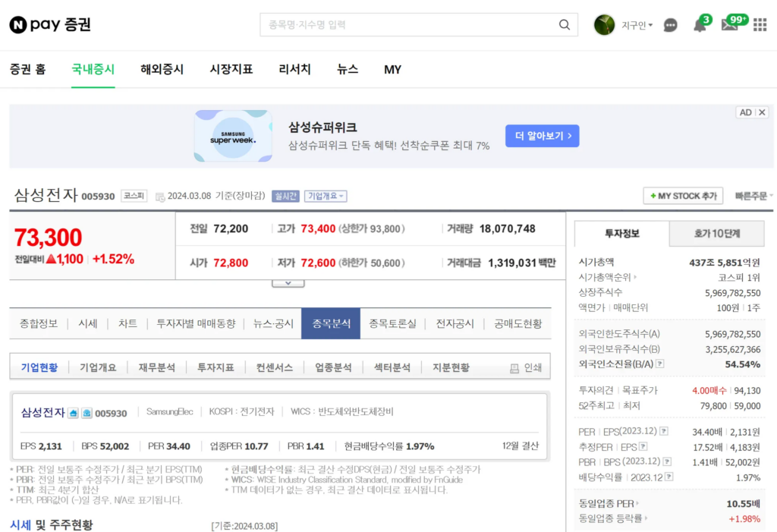The width and height of the screenshot is (777, 532).
Task: Expand the 지구인 account dropdown
Action: tap(637, 25)
